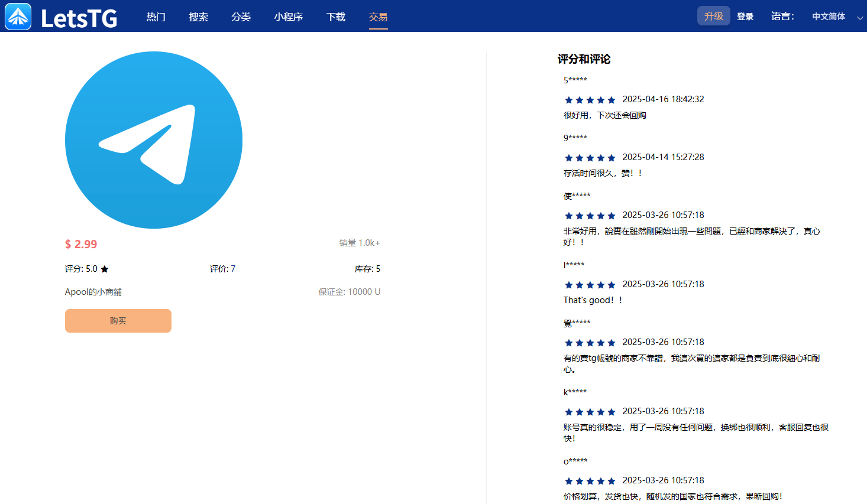Click a rating star in 使***** review
This screenshot has height=504, width=867.
click(x=590, y=215)
